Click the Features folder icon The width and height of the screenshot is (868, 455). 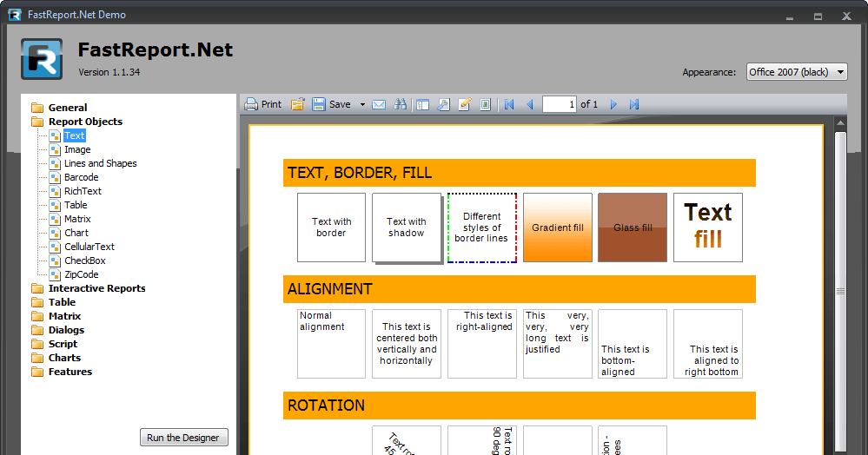pos(37,372)
